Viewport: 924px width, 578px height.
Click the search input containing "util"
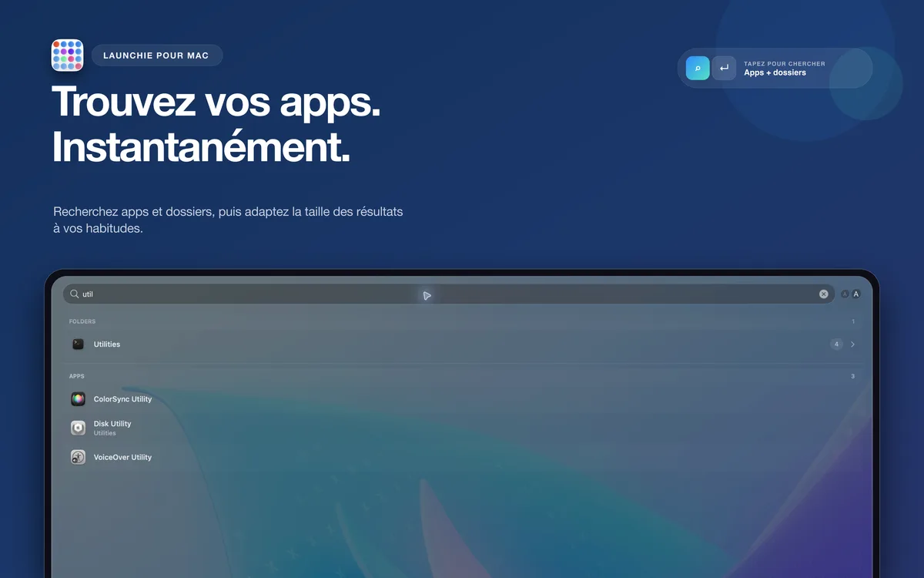(449, 294)
